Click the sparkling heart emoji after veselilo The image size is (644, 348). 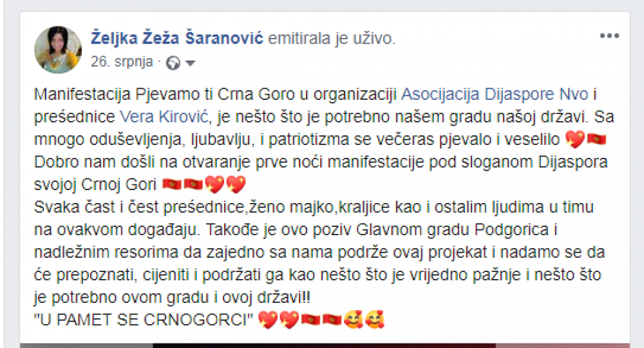coord(575,140)
